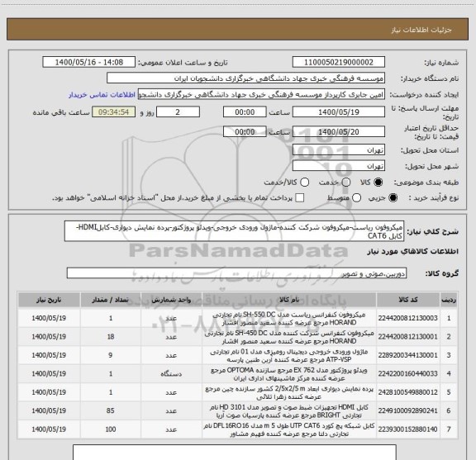
Task: Click the request creator field امین جابری
Action: (261, 94)
